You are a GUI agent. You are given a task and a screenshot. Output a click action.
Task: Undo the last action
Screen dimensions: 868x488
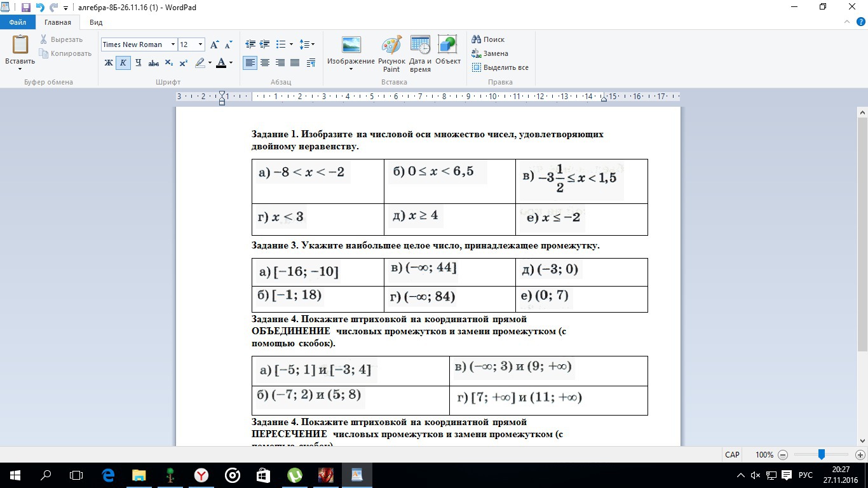pos(40,8)
